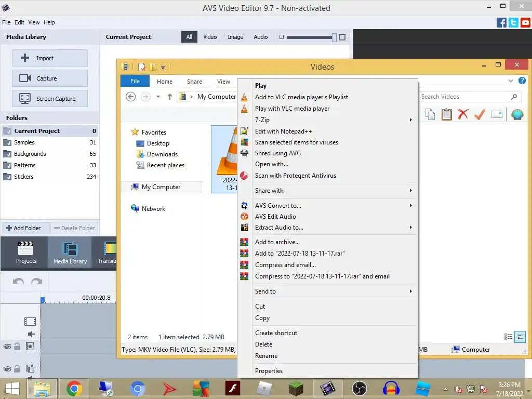This screenshot has height=399, width=532.
Task: Open the File tab in Videos window
Action: point(135,81)
